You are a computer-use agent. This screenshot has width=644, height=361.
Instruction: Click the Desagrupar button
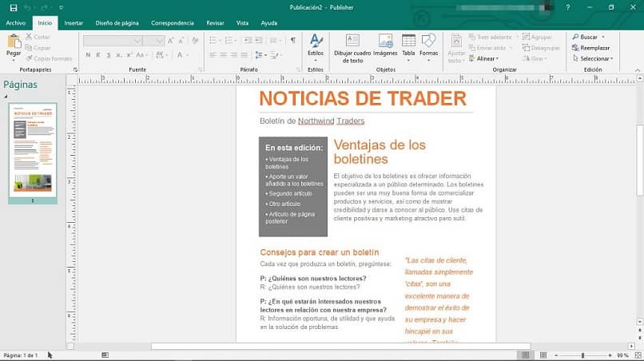click(x=541, y=48)
